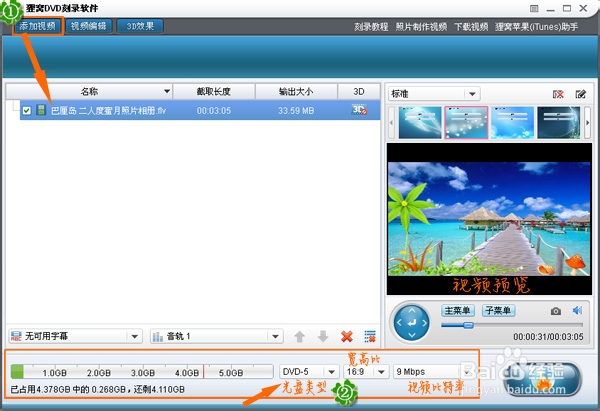The height and width of the screenshot is (411, 600).
Task: Open the 9 Mbps bitrate dropdown
Action: point(433,372)
